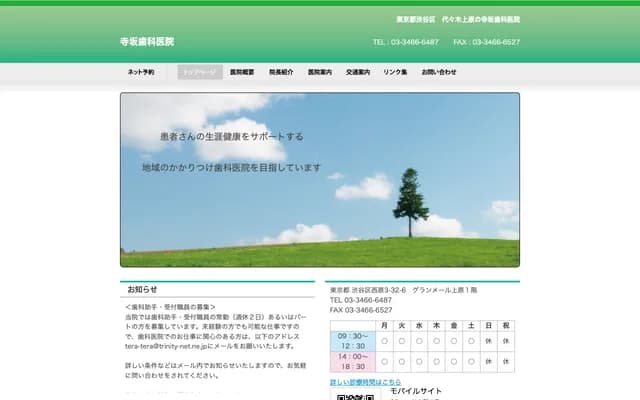The height and width of the screenshot is (400, 640).
Task: Select the トップページ navigation tab
Action: click(x=200, y=72)
